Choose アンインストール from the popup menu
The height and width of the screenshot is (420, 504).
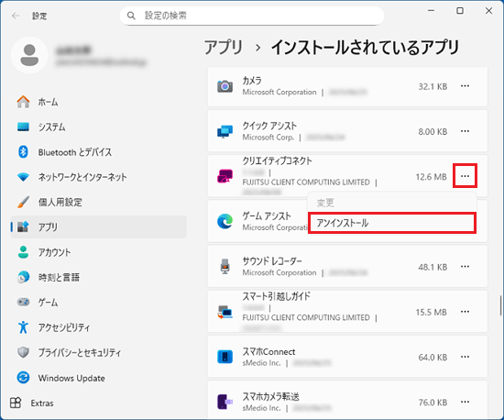point(392,223)
